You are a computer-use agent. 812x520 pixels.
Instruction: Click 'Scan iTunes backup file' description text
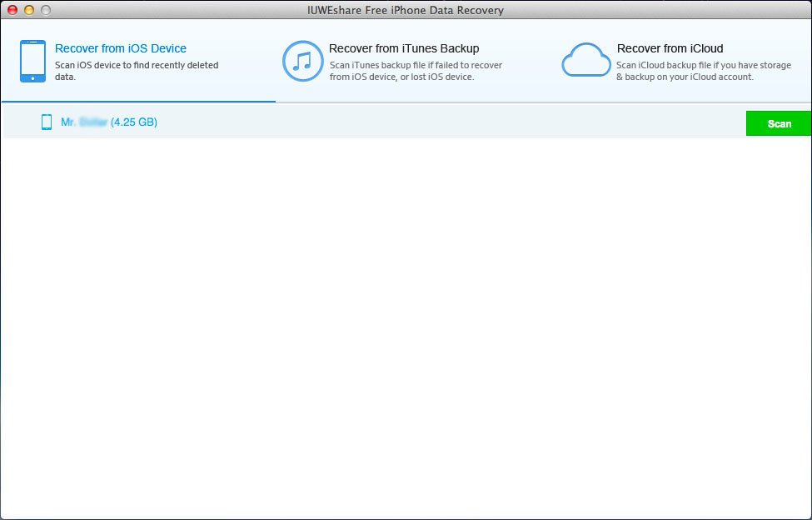click(416, 71)
